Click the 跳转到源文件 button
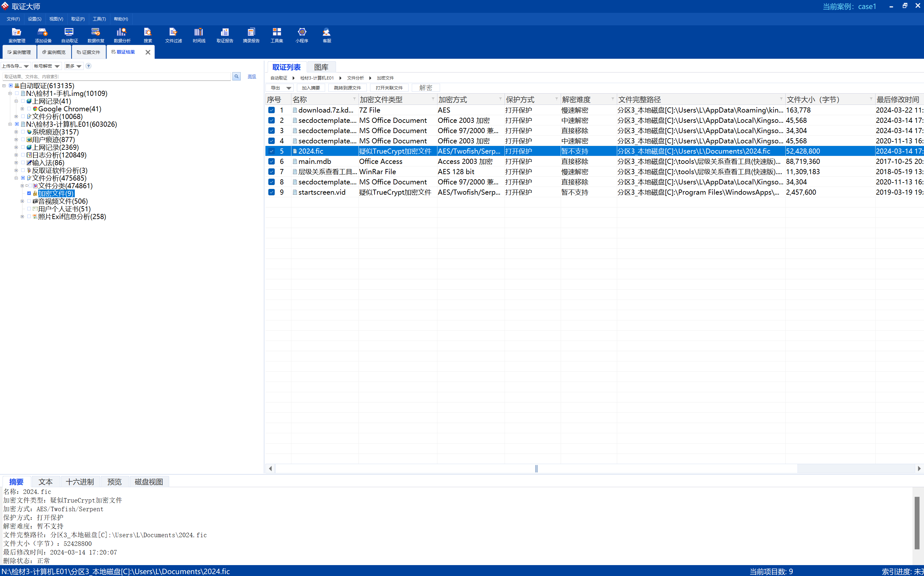This screenshot has height=576, width=924. [x=347, y=88]
